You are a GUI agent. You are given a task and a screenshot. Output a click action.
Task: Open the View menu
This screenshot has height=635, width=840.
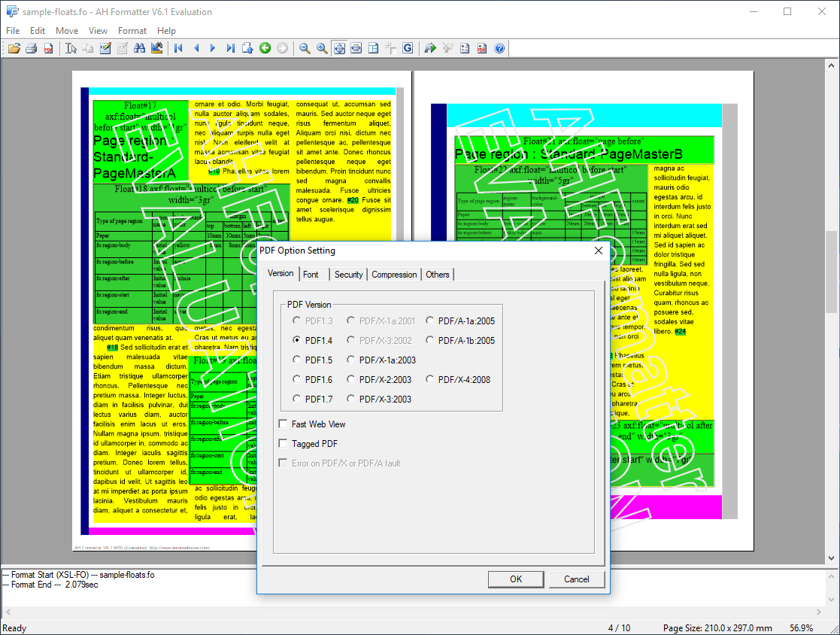98,31
